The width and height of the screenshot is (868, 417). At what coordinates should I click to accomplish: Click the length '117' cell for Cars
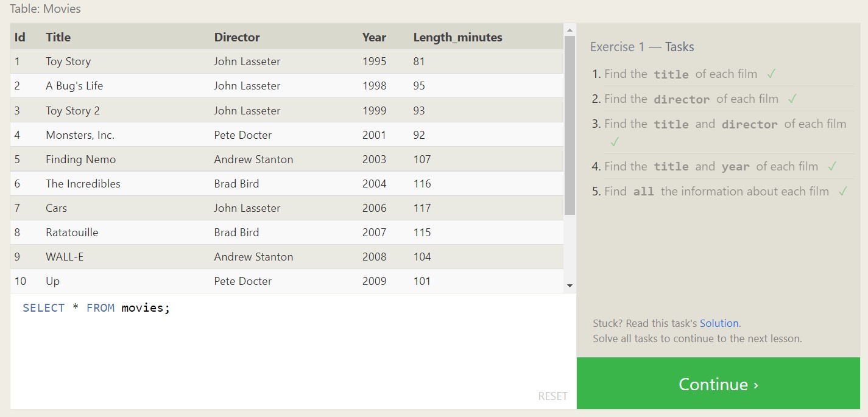pyautogui.click(x=422, y=208)
